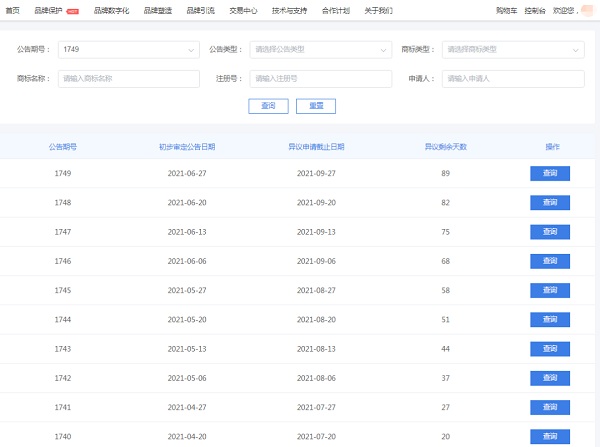This screenshot has height=447, width=600.
Task: Select remaining days value 89
Action: (445, 173)
